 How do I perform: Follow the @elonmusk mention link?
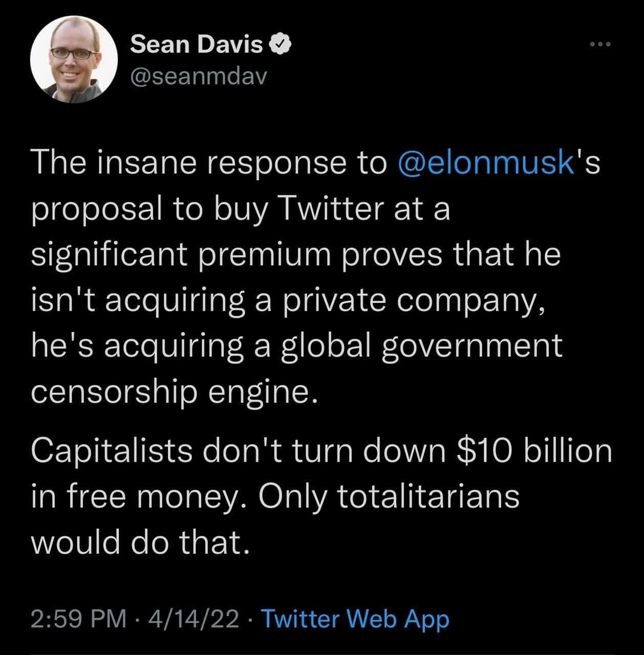pyautogui.click(x=485, y=163)
